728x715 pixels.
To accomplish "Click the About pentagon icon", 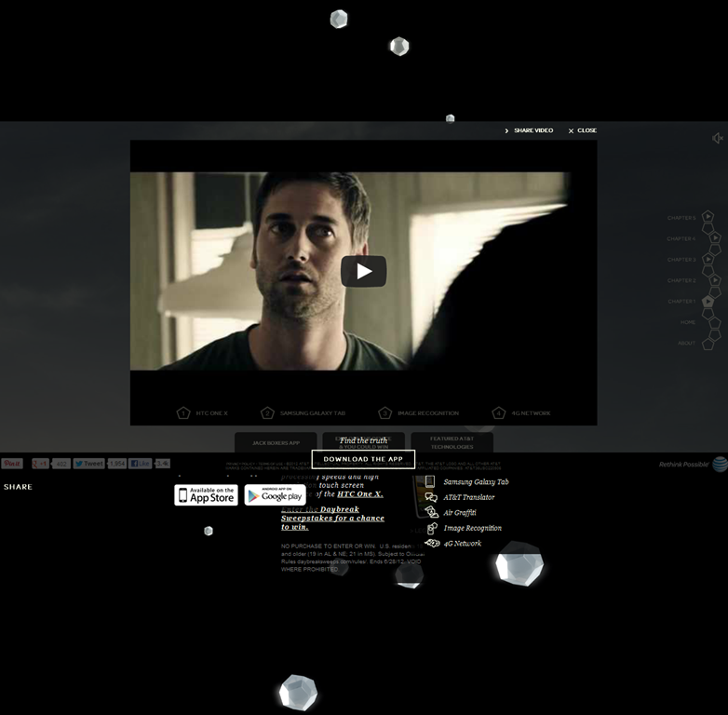I will [x=708, y=344].
